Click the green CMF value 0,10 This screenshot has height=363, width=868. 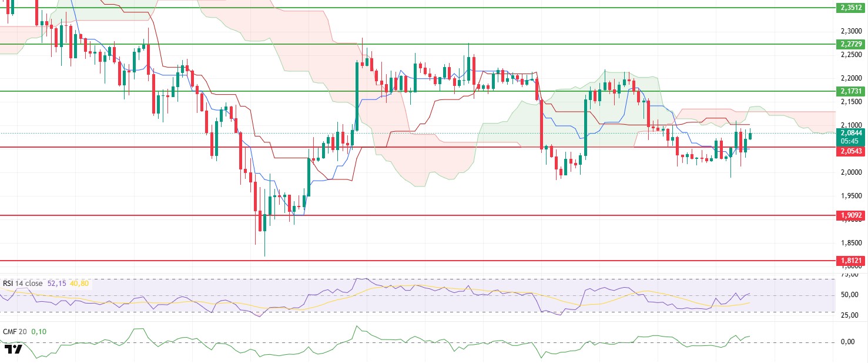[x=39, y=331]
